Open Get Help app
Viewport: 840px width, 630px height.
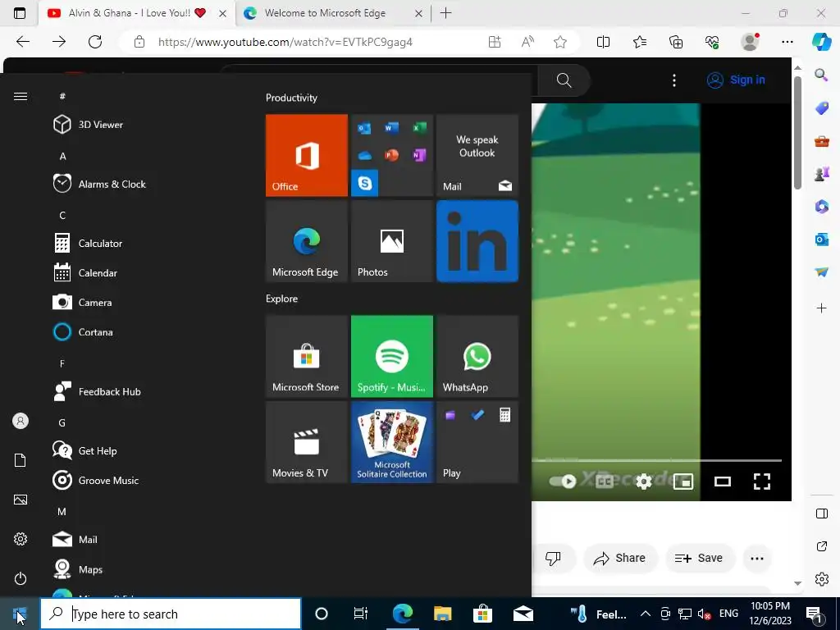point(85,451)
